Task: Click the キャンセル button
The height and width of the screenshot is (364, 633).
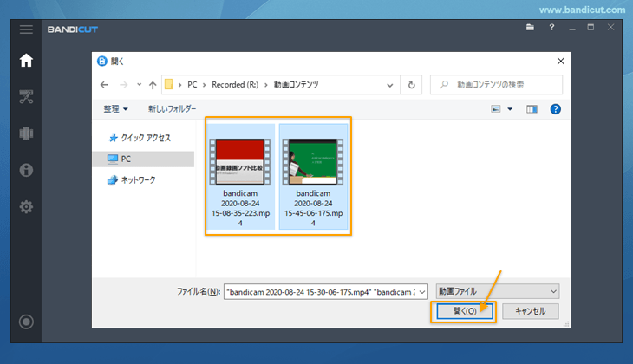Action: [x=531, y=311]
